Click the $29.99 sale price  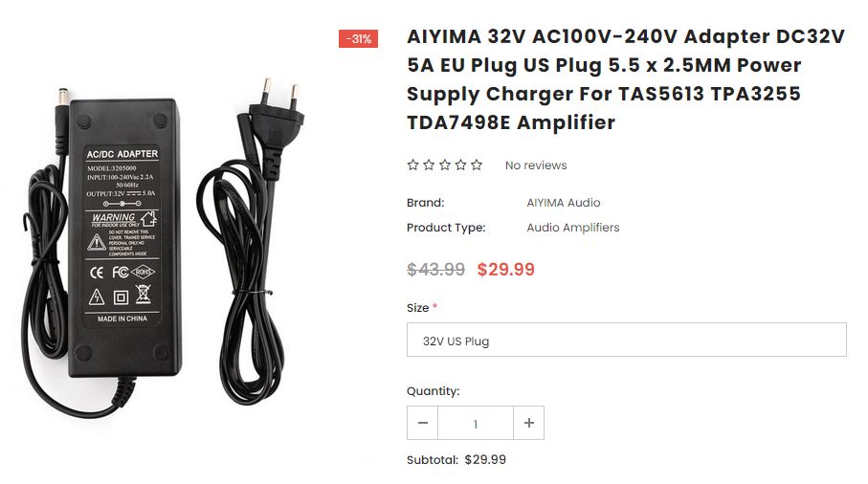tap(506, 270)
